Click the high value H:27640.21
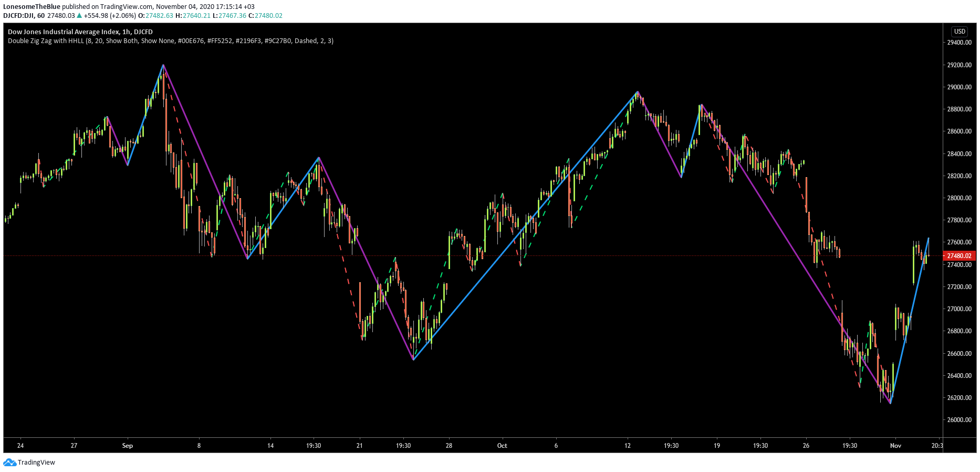 tap(193, 15)
